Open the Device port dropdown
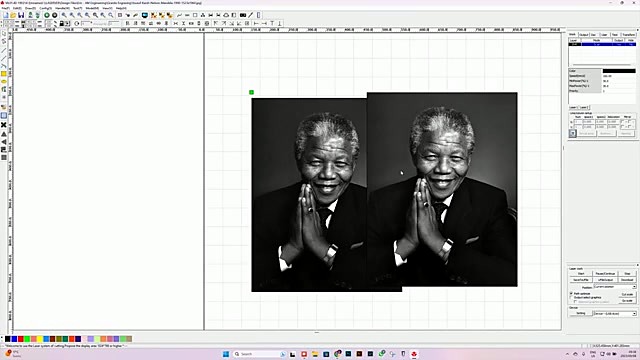 615,313
